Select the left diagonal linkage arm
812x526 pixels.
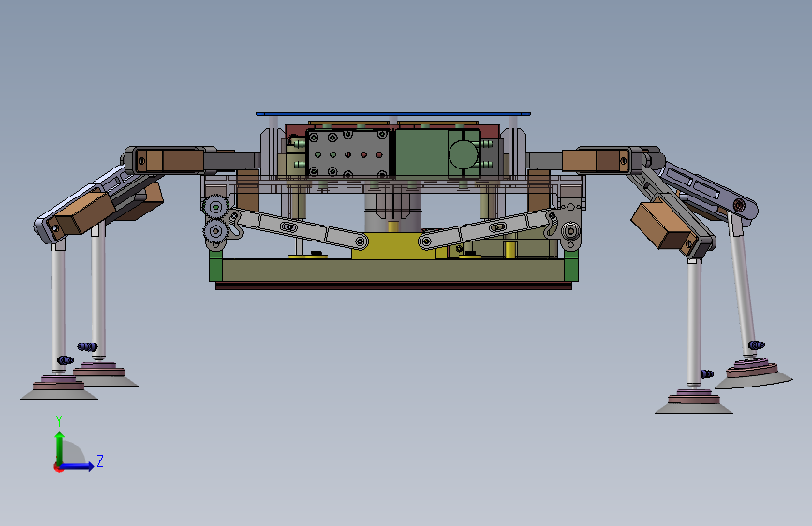[299, 227]
